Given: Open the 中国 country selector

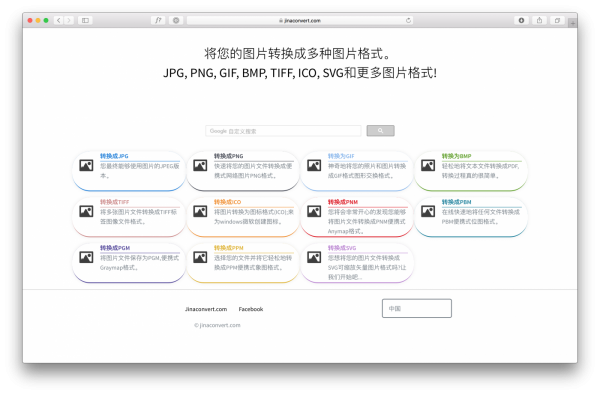Looking at the screenshot, I should pyautogui.click(x=417, y=308).
